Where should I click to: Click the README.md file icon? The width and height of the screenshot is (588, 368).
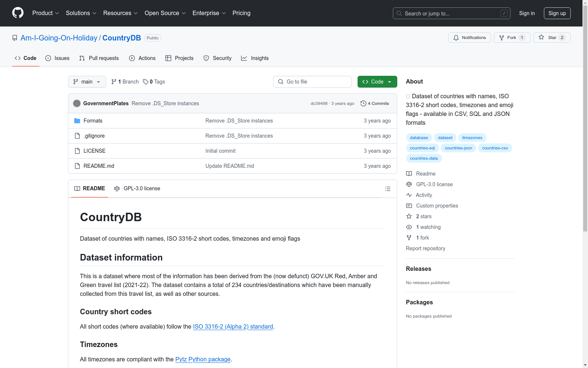tap(77, 166)
